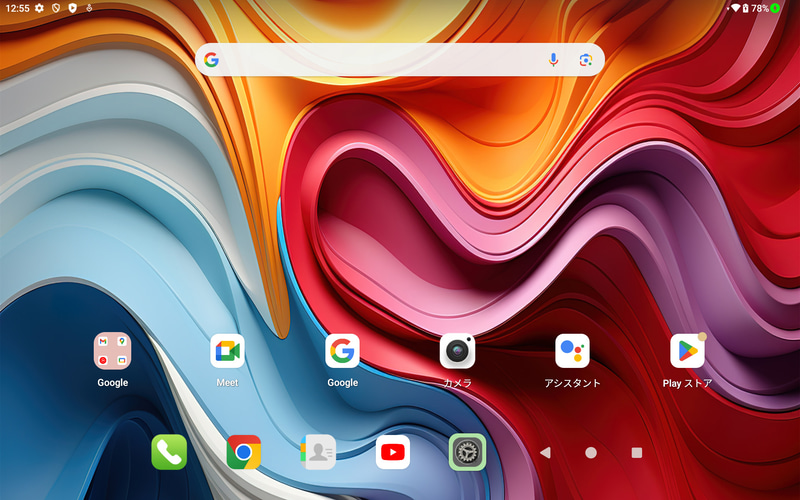Tap the Back navigation button
This screenshot has width=800, height=500.
(545, 453)
